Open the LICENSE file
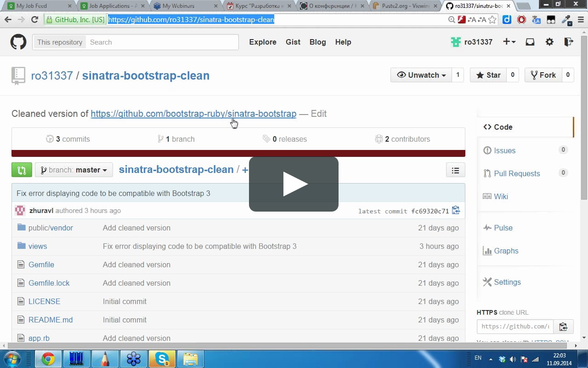Screen dimensions: 588x368 pos(44,301)
